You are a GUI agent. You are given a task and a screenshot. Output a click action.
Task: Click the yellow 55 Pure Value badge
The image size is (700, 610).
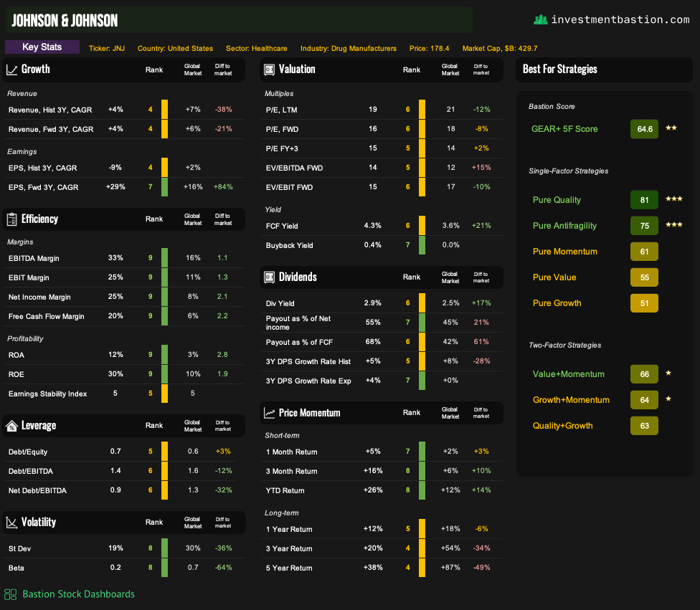pos(644,277)
